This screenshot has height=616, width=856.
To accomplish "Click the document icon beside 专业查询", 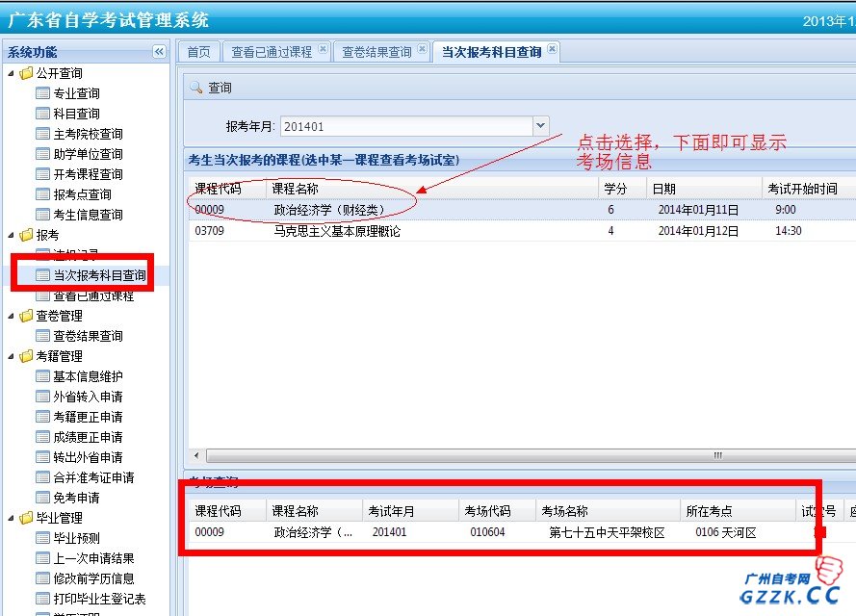I will click(41, 93).
